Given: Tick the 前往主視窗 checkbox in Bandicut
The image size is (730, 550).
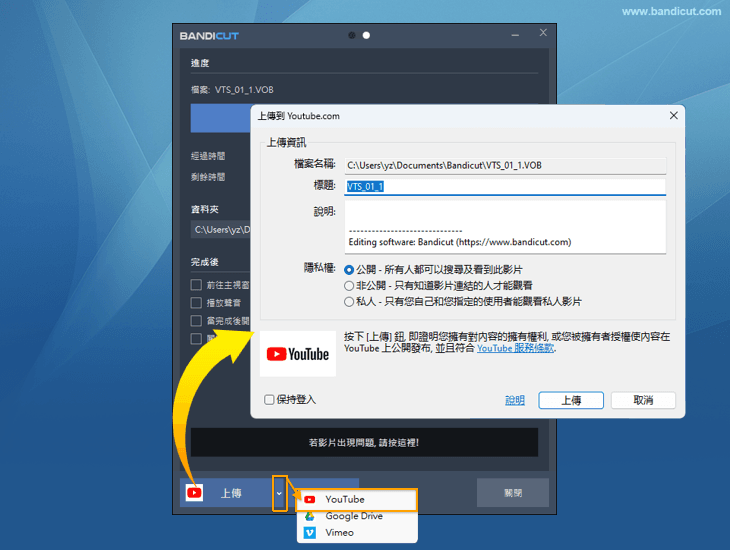Looking at the screenshot, I should coord(196,285).
